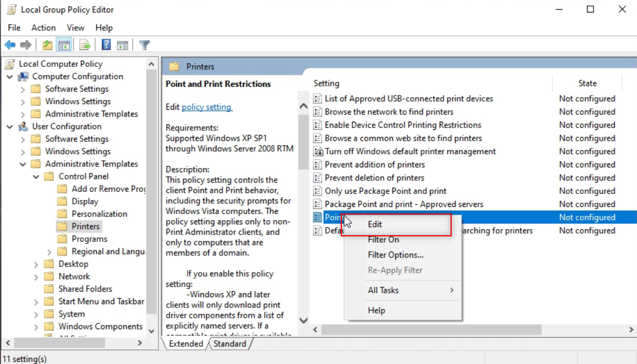Click the Local Group Policy Editor title icon
Screen dimensions: 637x364
click(x=12, y=9)
